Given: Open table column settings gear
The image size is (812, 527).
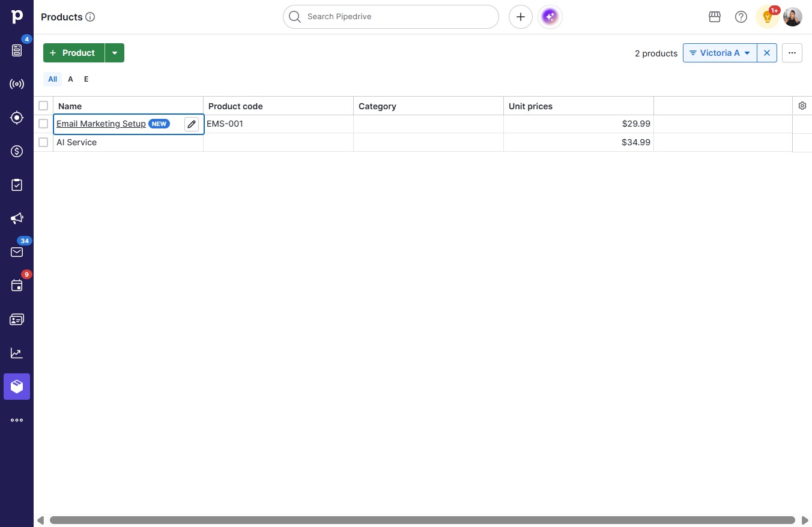Looking at the screenshot, I should click(x=802, y=106).
